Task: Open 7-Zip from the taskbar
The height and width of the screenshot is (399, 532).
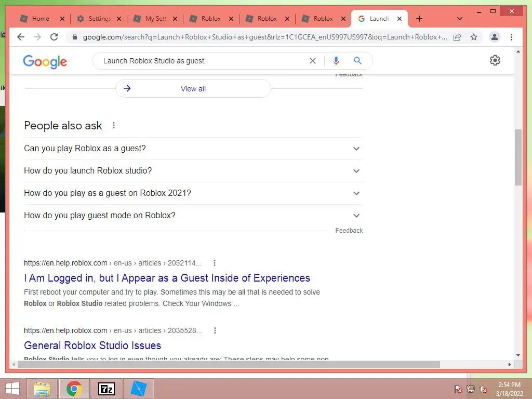Action: [x=106, y=389]
